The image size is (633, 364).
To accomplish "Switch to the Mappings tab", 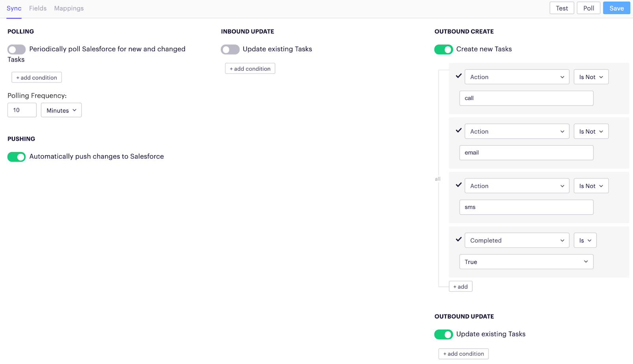I will [x=68, y=8].
